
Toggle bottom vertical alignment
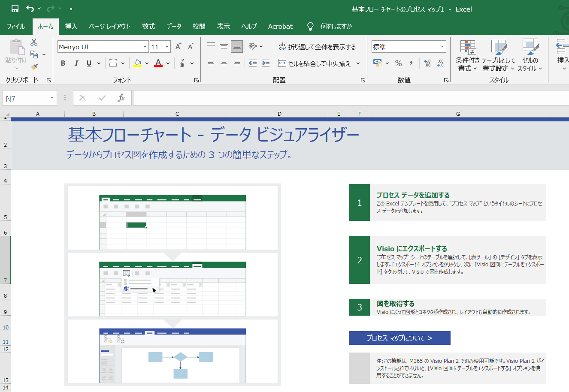[x=237, y=46]
